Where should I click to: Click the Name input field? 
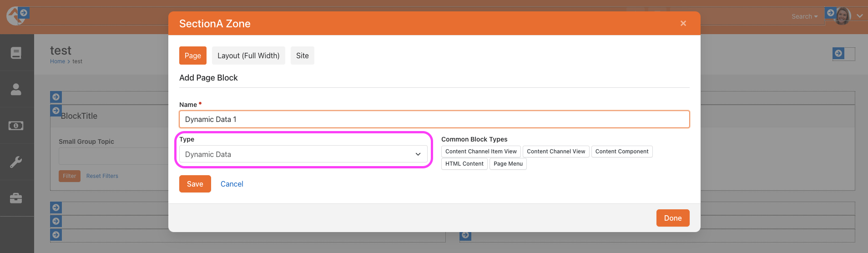pos(434,119)
